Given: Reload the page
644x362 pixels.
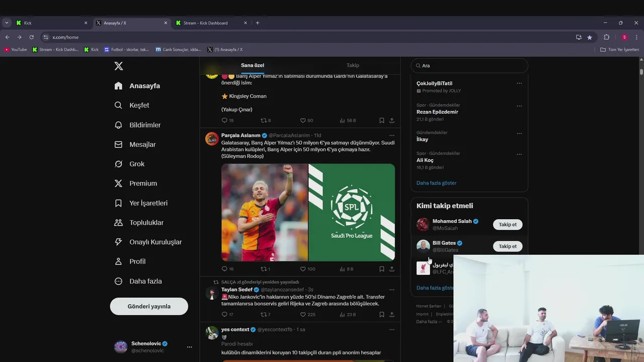Looking at the screenshot, I should click(x=31, y=37).
